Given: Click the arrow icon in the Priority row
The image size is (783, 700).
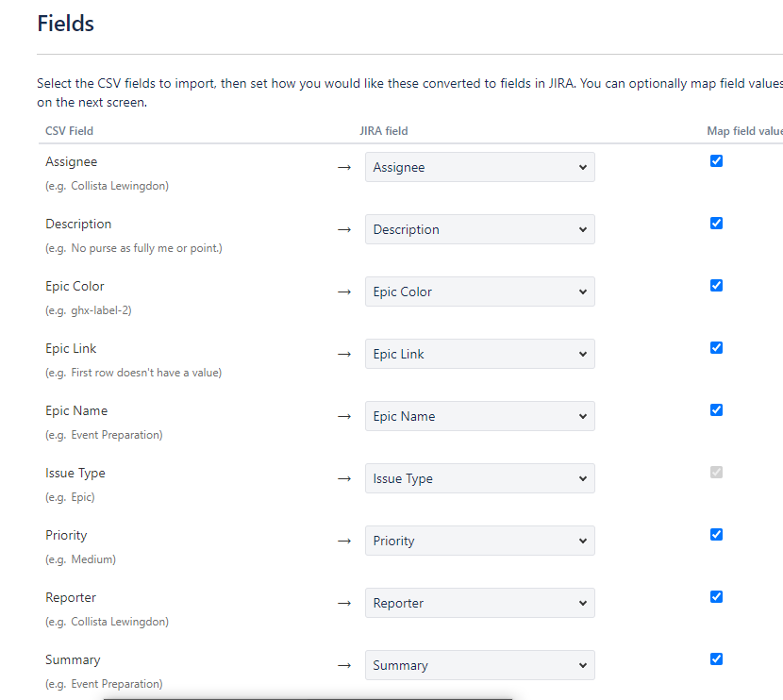Looking at the screenshot, I should [344, 541].
